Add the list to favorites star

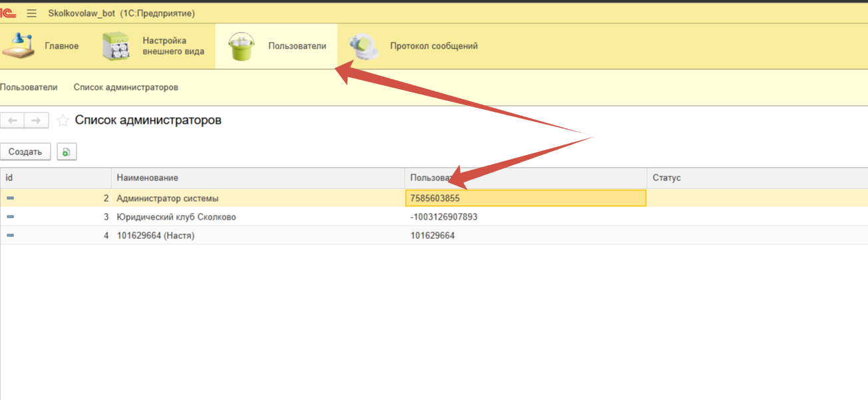[63, 120]
